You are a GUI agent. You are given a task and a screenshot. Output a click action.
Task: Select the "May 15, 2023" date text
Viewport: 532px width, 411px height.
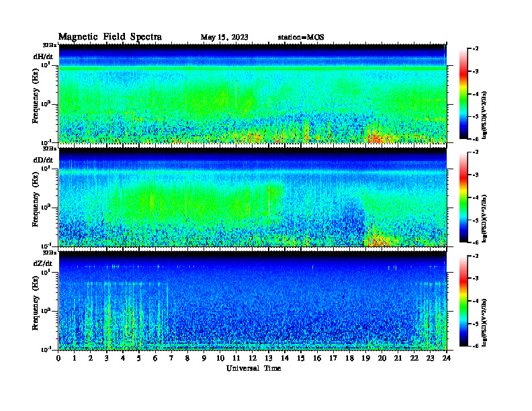(x=224, y=37)
